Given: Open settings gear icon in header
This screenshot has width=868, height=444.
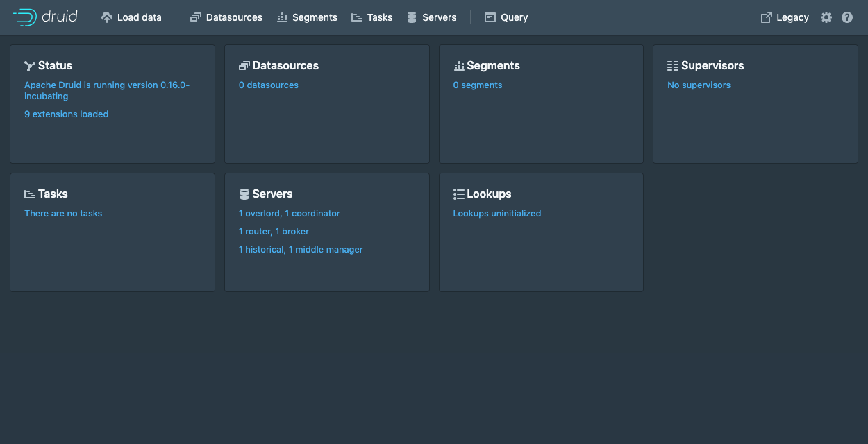Looking at the screenshot, I should click(826, 17).
